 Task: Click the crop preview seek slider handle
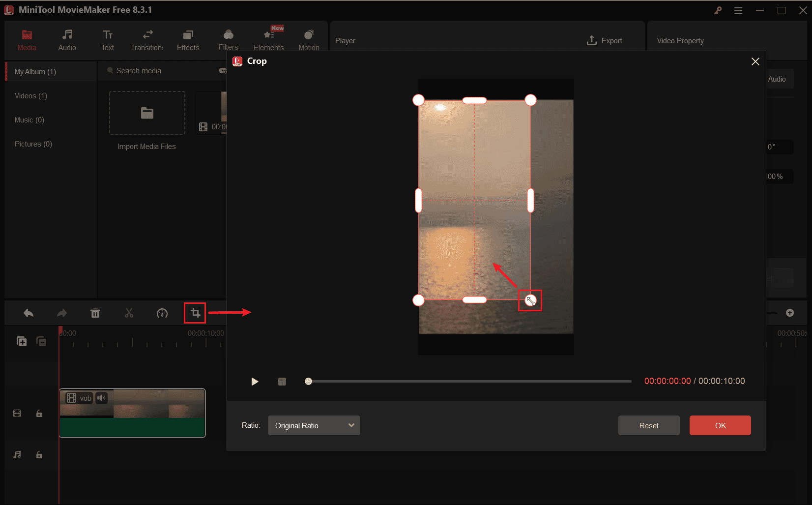coord(308,381)
